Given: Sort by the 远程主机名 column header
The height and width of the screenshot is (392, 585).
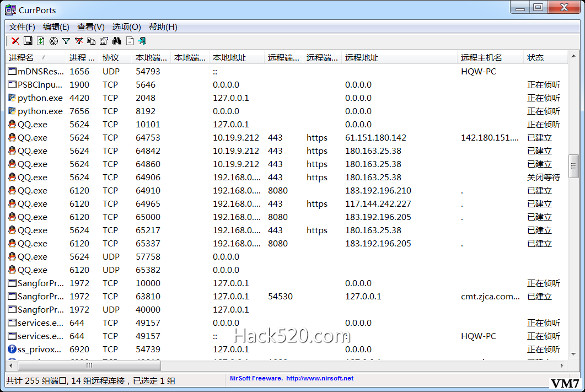Looking at the screenshot, I should click(490, 58).
